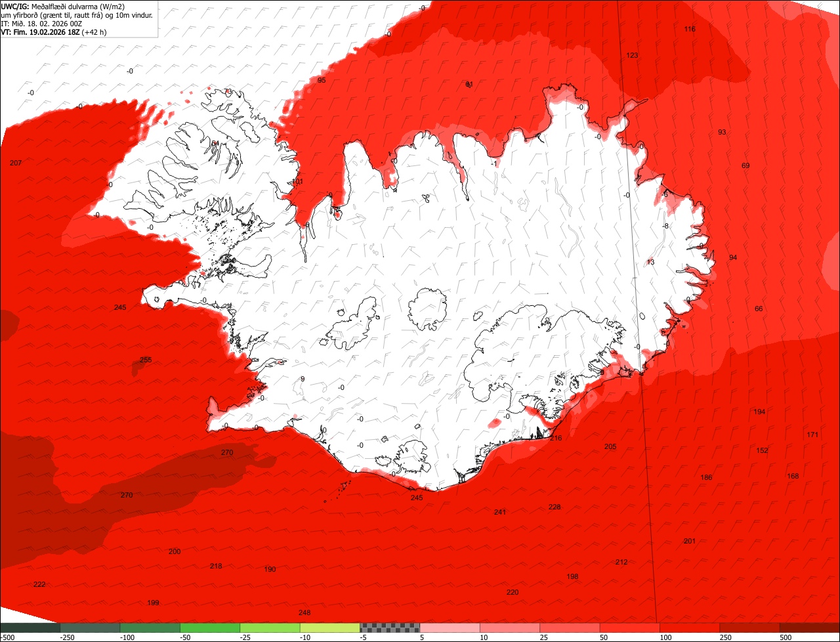Click the 152 value on the map
This screenshot has height=642, width=840.
762,450
